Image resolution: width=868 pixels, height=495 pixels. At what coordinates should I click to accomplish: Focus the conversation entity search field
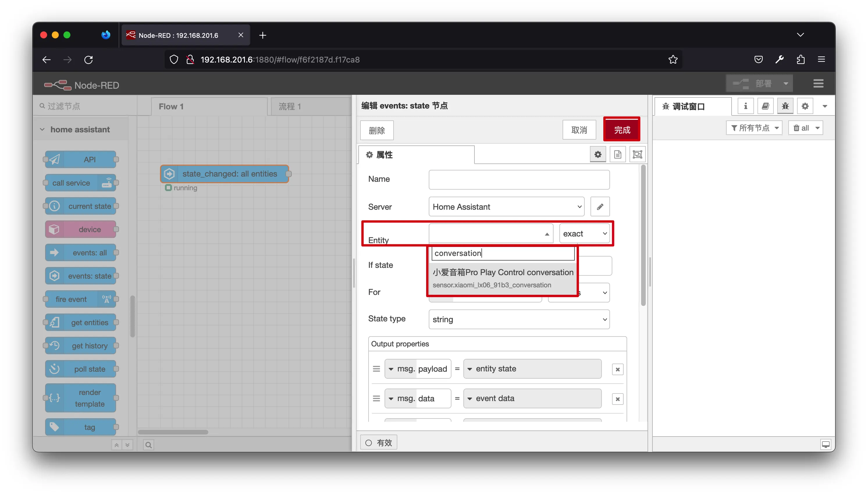tap(503, 253)
